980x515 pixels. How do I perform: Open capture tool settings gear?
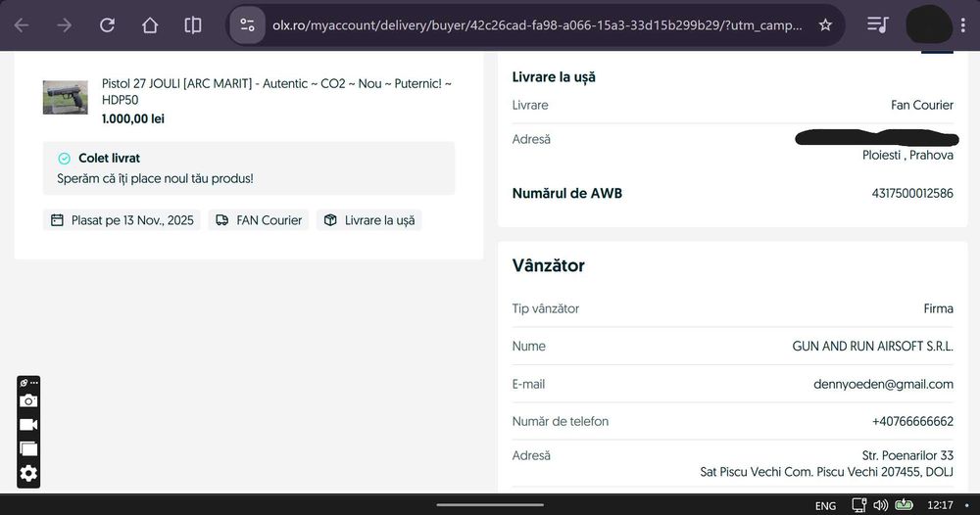click(28, 474)
